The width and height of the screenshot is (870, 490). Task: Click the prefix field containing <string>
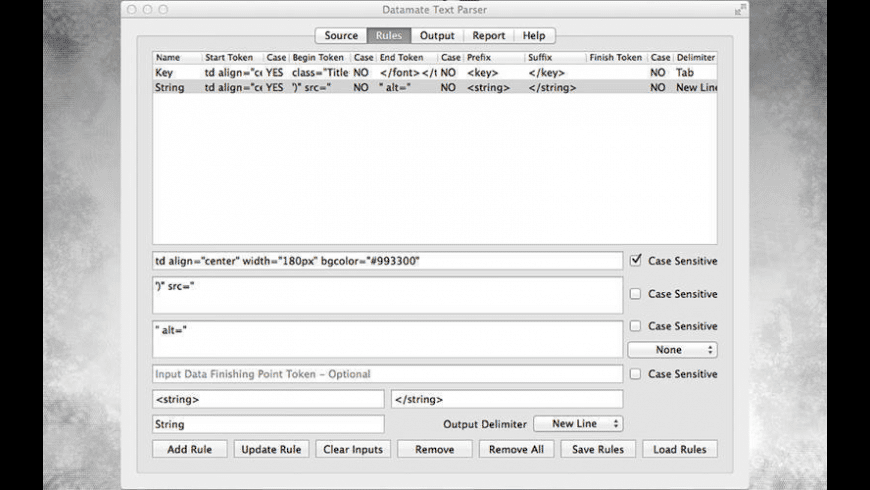click(x=268, y=399)
